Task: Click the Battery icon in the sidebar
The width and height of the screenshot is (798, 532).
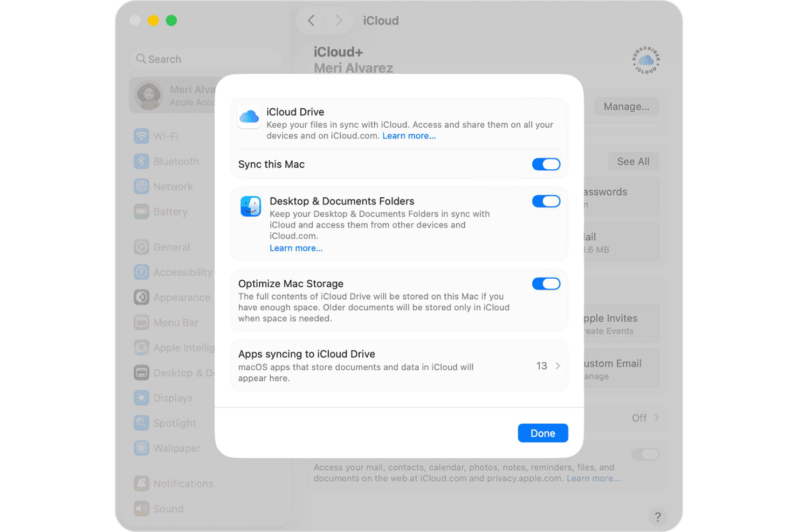Action: pos(141,212)
